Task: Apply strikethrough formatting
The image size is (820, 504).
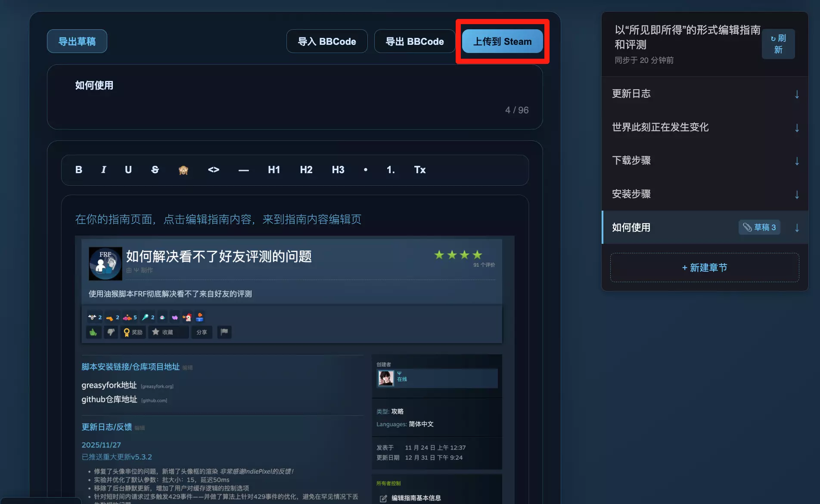Action: pos(155,170)
